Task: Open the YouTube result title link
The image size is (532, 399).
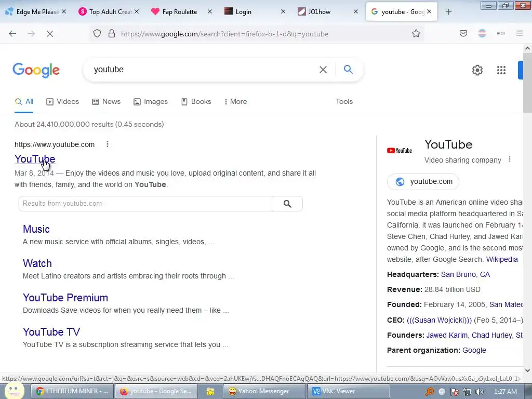Action: [35, 159]
